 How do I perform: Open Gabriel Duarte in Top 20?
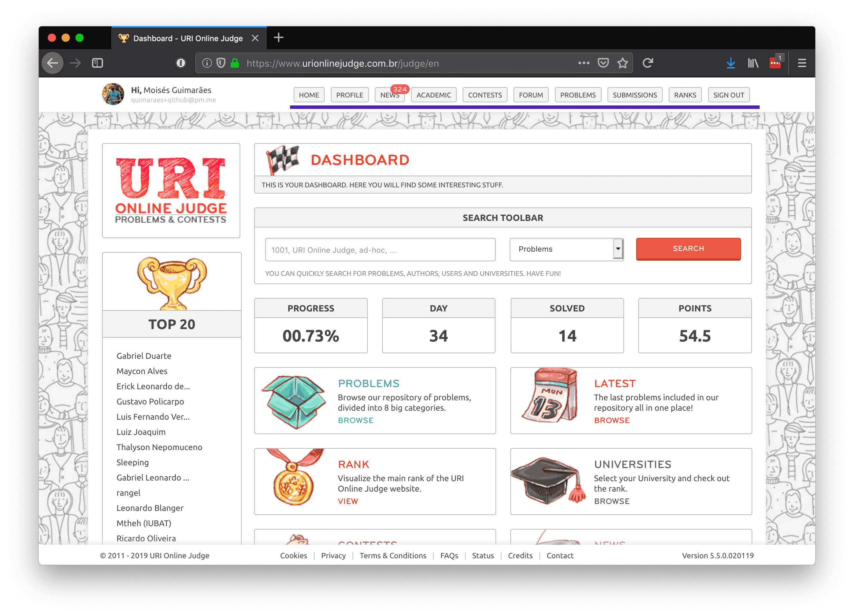coord(144,356)
